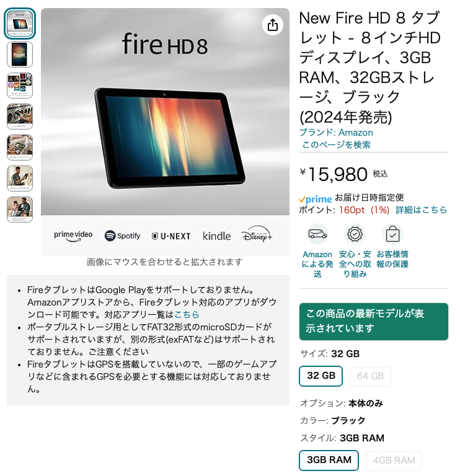Select last thumbnail of family on sofa
This screenshot has width=460, height=476.
click(x=20, y=209)
